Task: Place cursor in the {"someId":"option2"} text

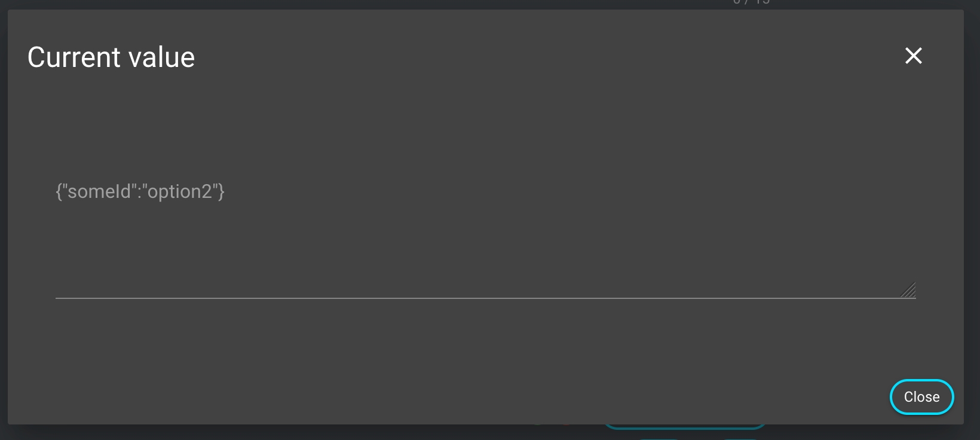Action: click(140, 191)
